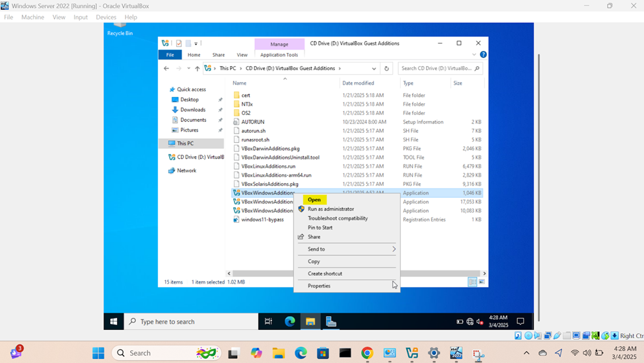Viewport: 644px width, 363px height.
Task: Go back with the Explorer back arrow
Action: pyautogui.click(x=166, y=68)
